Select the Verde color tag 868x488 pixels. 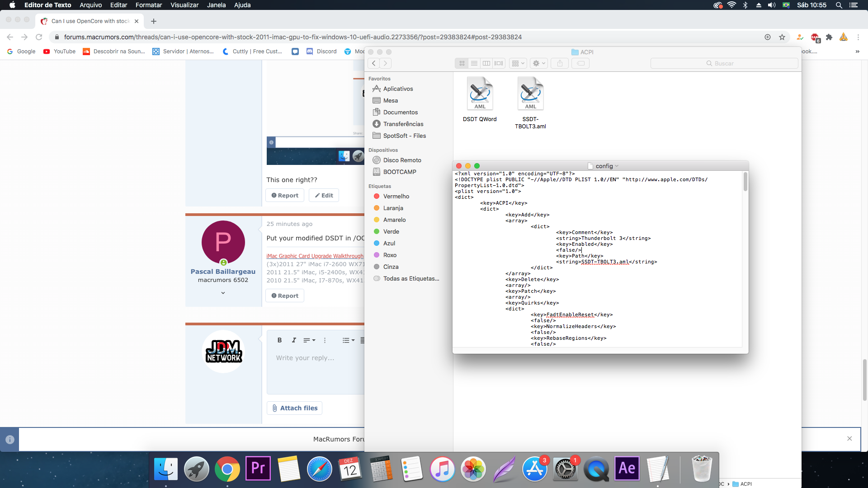391,231
